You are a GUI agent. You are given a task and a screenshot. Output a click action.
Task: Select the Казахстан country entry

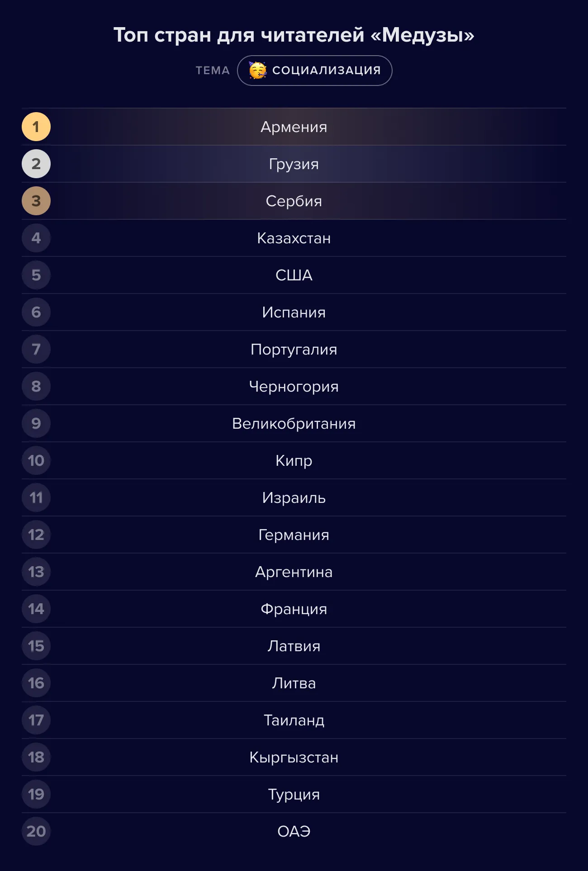point(294,238)
